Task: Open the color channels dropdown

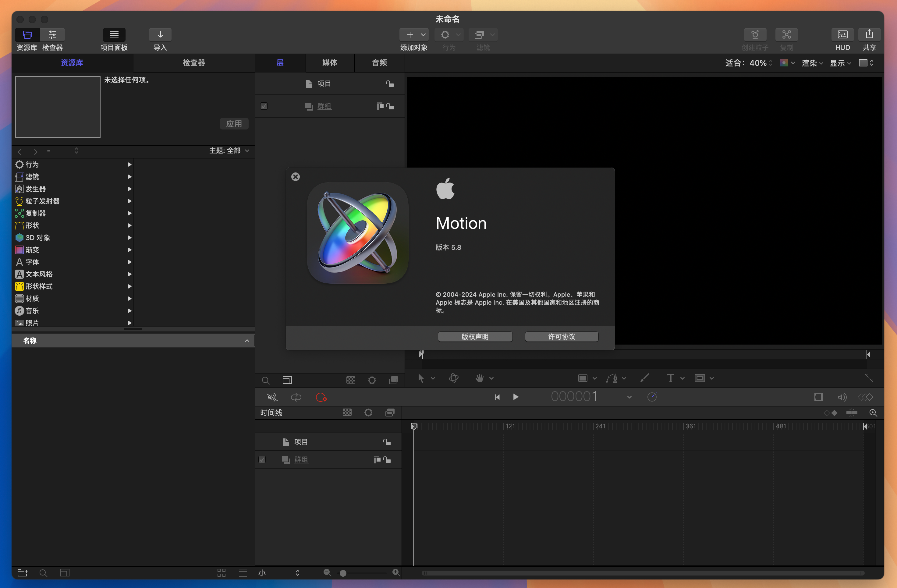Action: click(x=787, y=63)
